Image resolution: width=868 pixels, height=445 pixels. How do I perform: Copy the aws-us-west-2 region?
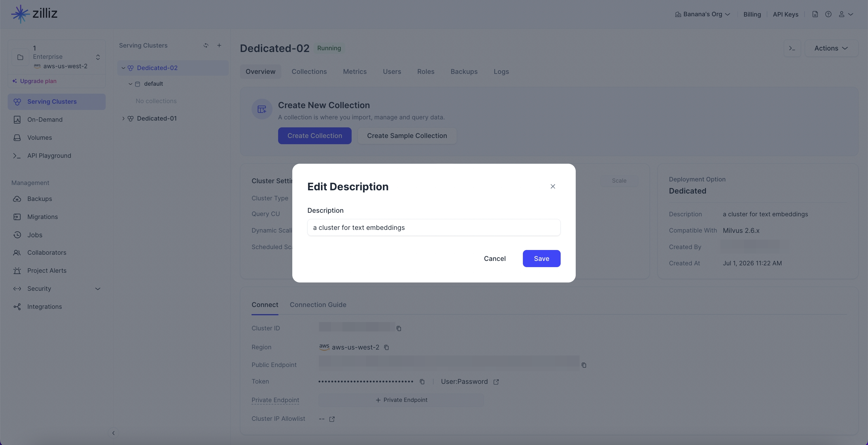point(386,347)
